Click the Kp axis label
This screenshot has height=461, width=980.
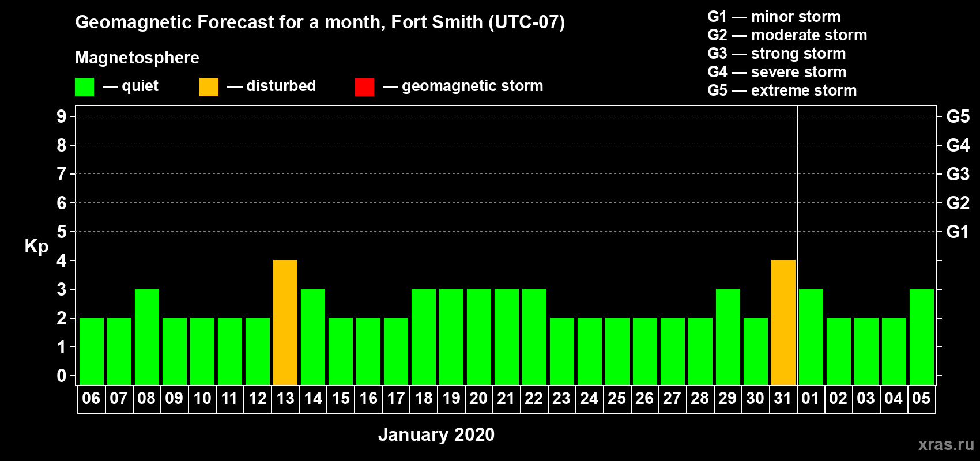click(x=36, y=247)
